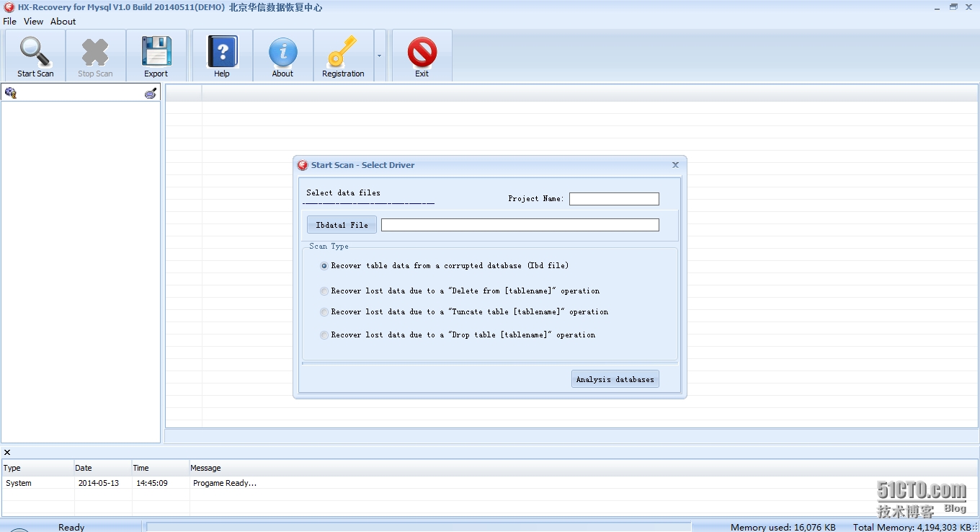Click the Export floppy disk icon
The width and height of the screenshot is (980, 532).
156,52
